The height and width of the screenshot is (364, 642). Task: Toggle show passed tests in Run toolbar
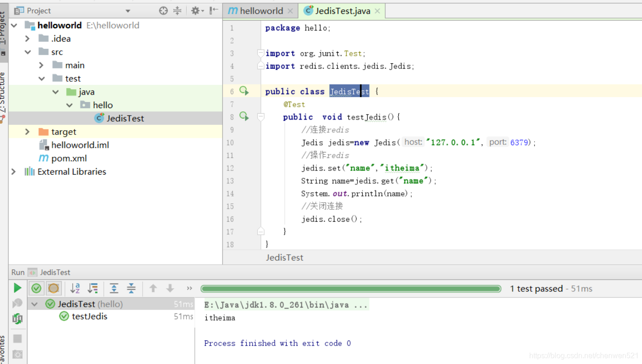pos(36,288)
